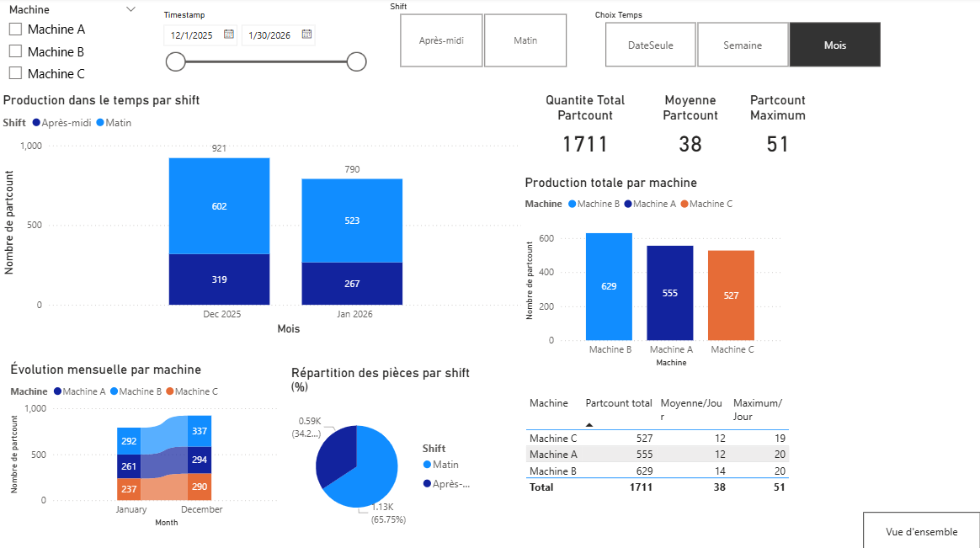Click Machine B legend dot in monthly evolution
The width and height of the screenshot is (980, 548).
pos(114,391)
